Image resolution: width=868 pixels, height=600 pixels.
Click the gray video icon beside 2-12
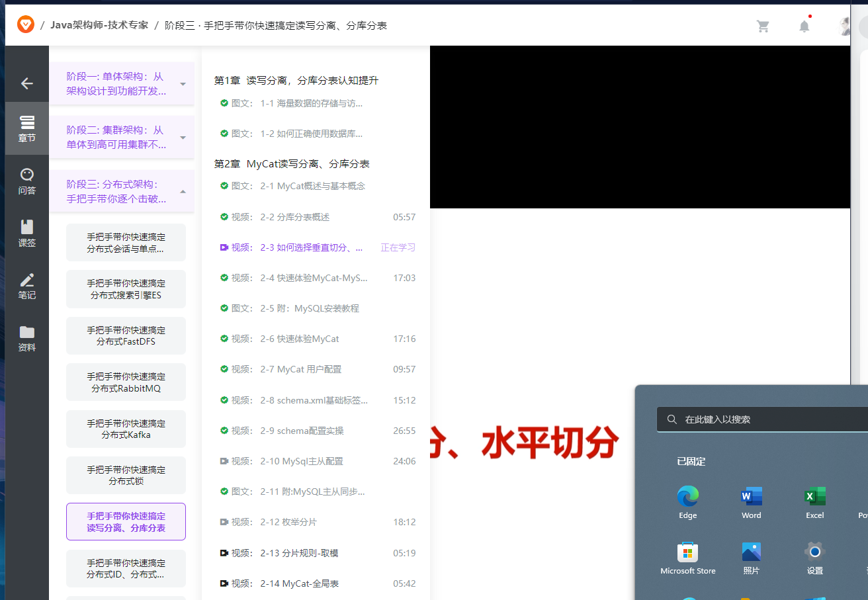click(x=224, y=522)
